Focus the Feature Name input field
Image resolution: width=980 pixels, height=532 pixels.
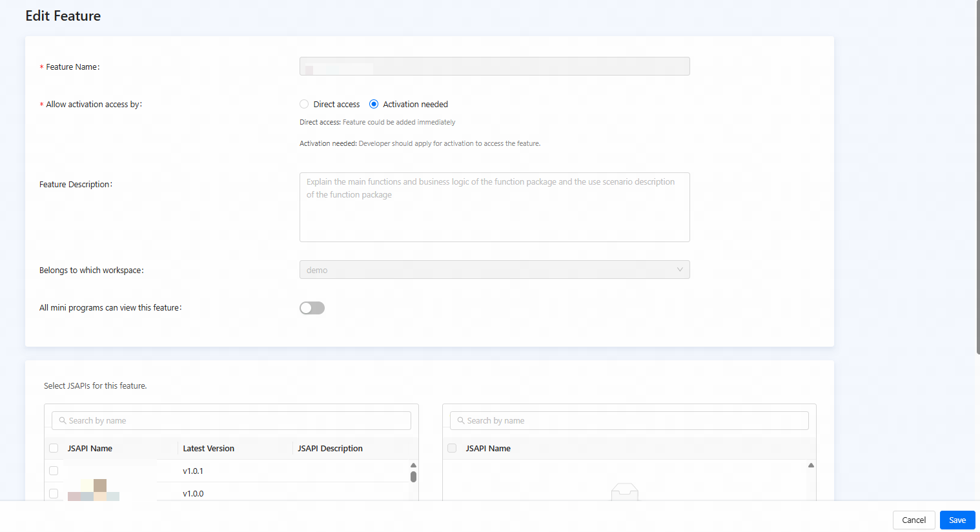pos(495,66)
